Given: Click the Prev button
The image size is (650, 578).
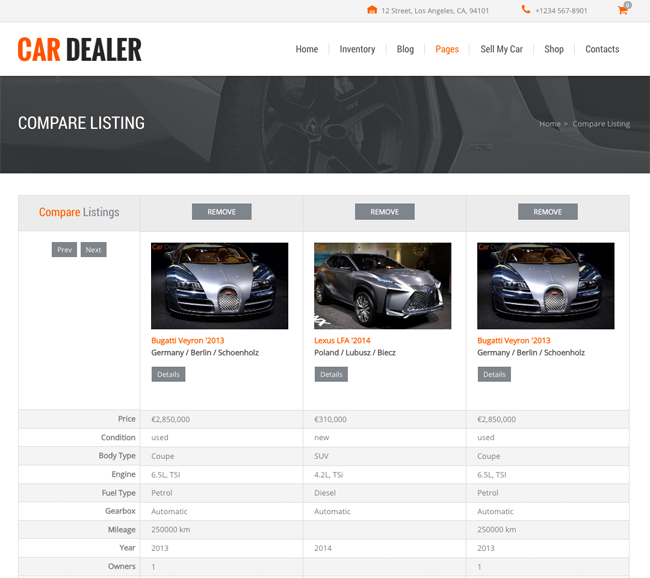Looking at the screenshot, I should 64,249.
